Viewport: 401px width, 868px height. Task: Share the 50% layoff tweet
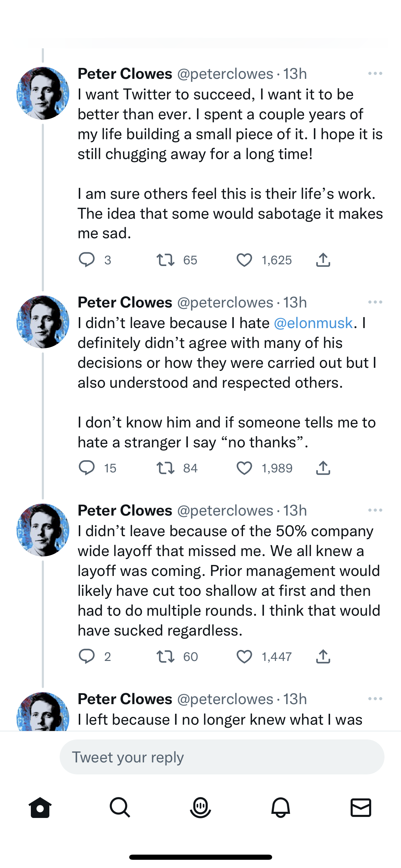click(x=323, y=656)
